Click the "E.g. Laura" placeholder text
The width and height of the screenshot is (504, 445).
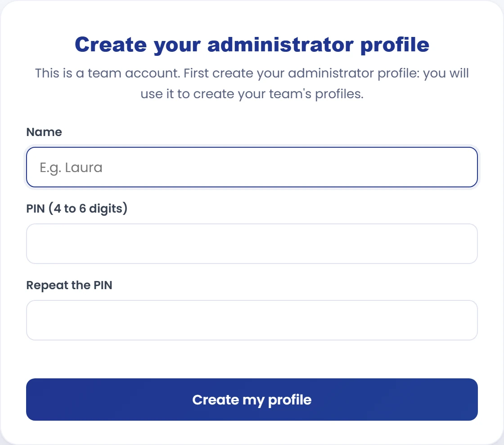71,168
